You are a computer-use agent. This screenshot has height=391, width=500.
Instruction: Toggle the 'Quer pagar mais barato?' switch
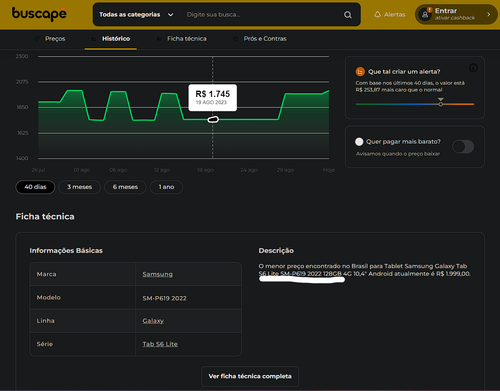pyautogui.click(x=463, y=147)
